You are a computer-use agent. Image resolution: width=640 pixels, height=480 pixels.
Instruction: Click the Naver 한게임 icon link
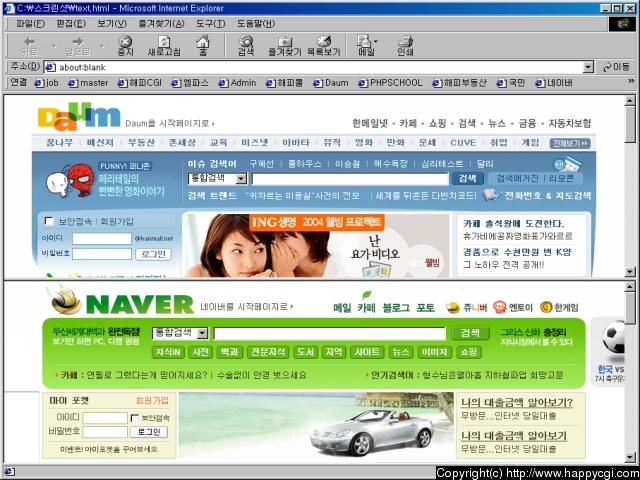[x=559, y=307]
